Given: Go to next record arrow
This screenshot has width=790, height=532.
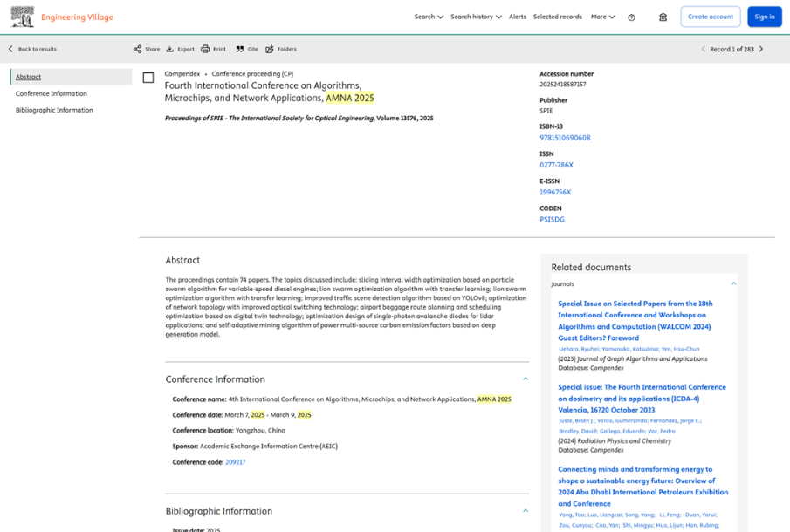Looking at the screenshot, I should click(x=761, y=50).
